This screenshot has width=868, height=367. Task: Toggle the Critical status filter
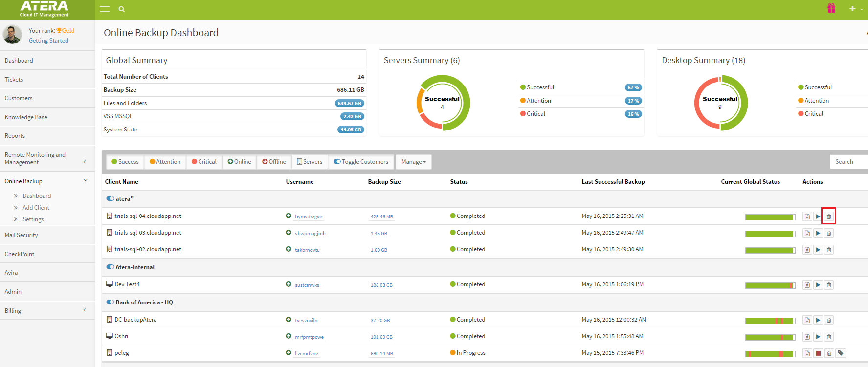point(204,162)
